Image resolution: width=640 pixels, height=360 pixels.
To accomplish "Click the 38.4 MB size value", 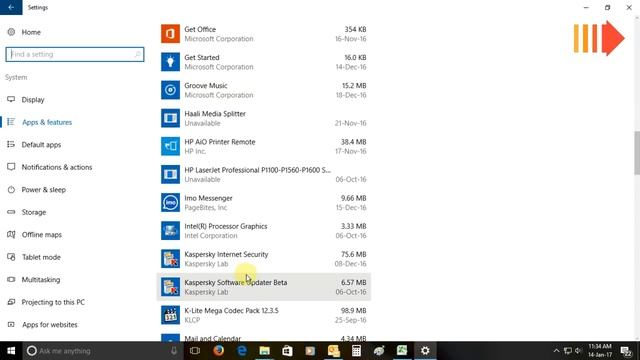I will pos(353,142).
